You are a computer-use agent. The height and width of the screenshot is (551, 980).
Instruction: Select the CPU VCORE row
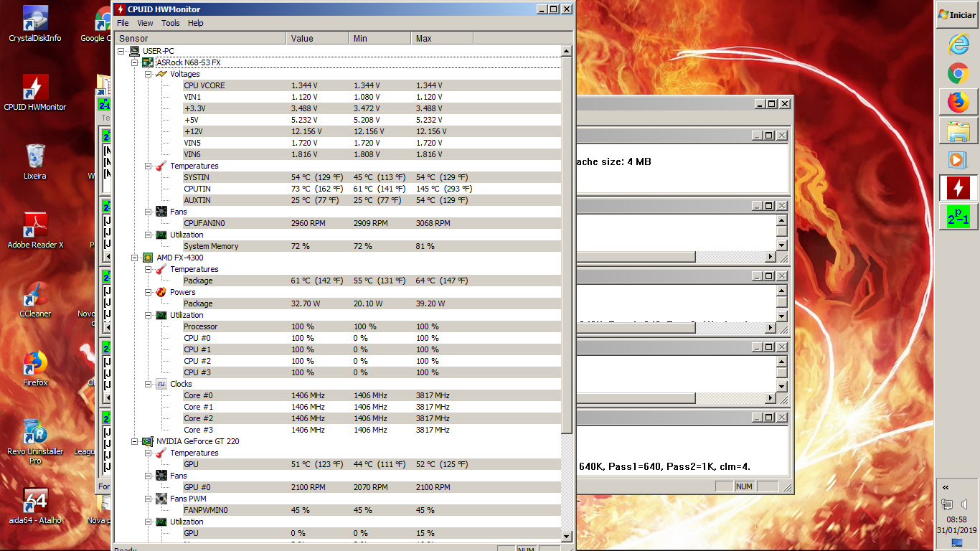point(371,85)
